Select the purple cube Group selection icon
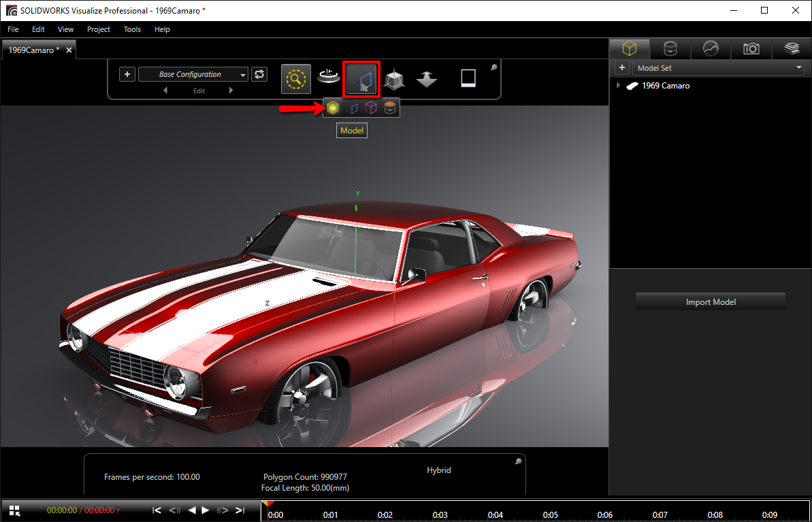This screenshot has height=522, width=812. pos(371,108)
